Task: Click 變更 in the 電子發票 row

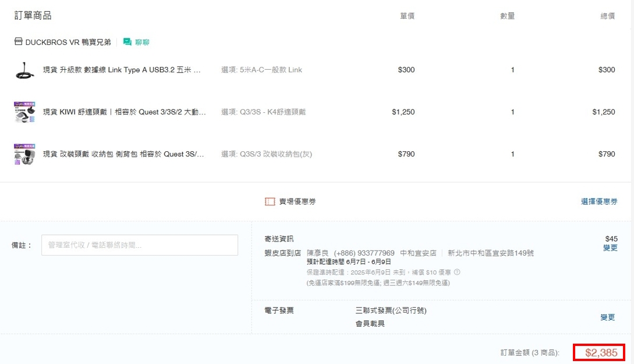Action: (x=608, y=317)
